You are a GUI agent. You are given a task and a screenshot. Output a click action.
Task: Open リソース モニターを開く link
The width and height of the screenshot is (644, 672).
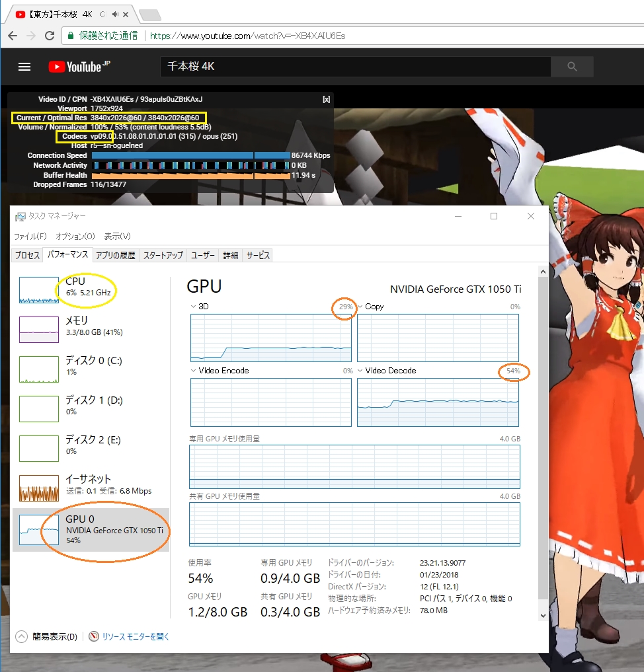coord(136,636)
